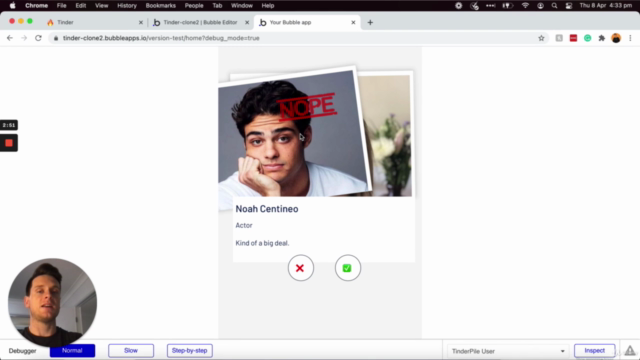Click the site lock icon in address bar

(x=56, y=38)
